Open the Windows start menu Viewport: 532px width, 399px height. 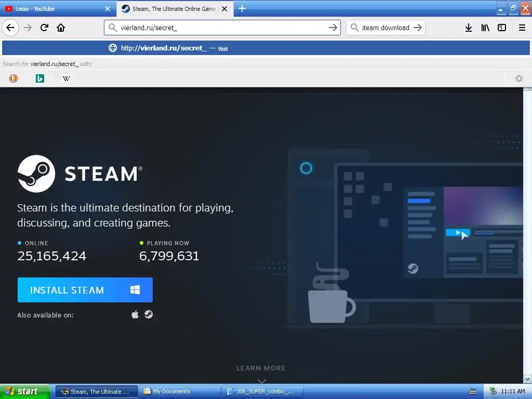coord(25,391)
